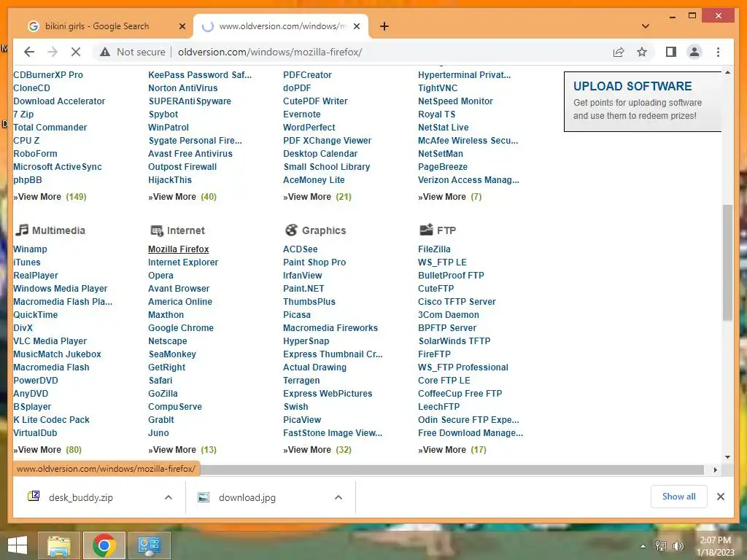Open the VLC Media Player link

click(x=50, y=341)
